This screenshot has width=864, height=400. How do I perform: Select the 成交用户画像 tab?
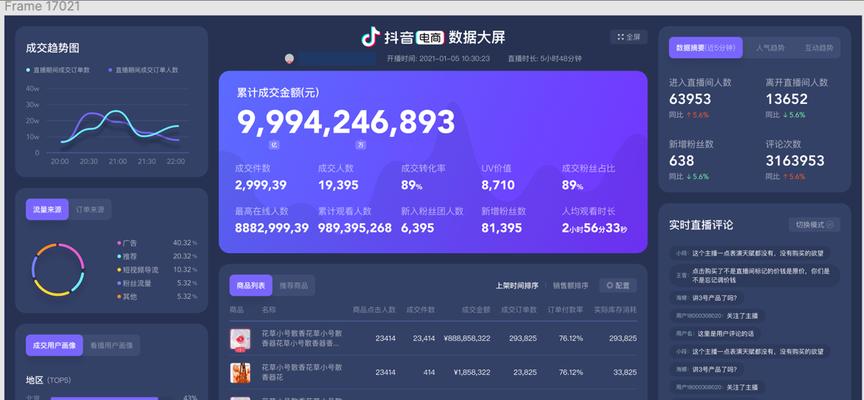54,345
